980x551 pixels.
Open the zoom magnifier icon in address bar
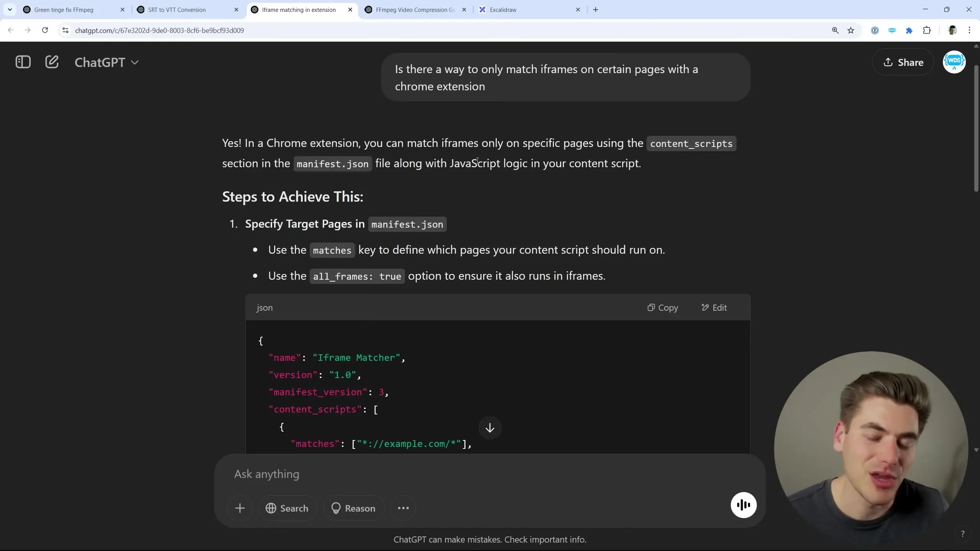[x=835, y=30]
